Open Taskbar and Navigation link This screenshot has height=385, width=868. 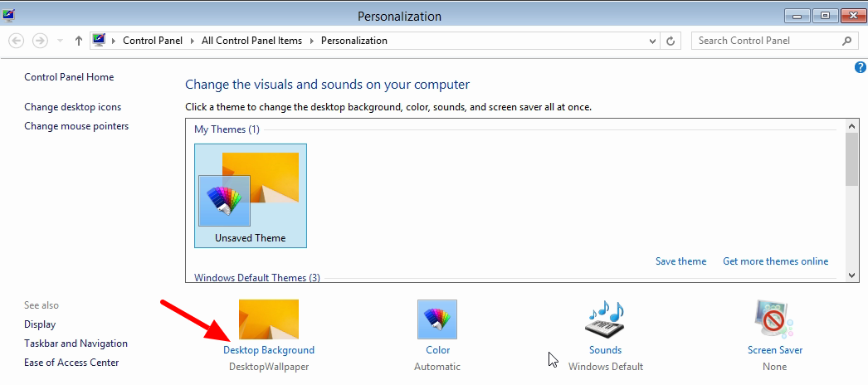(76, 344)
